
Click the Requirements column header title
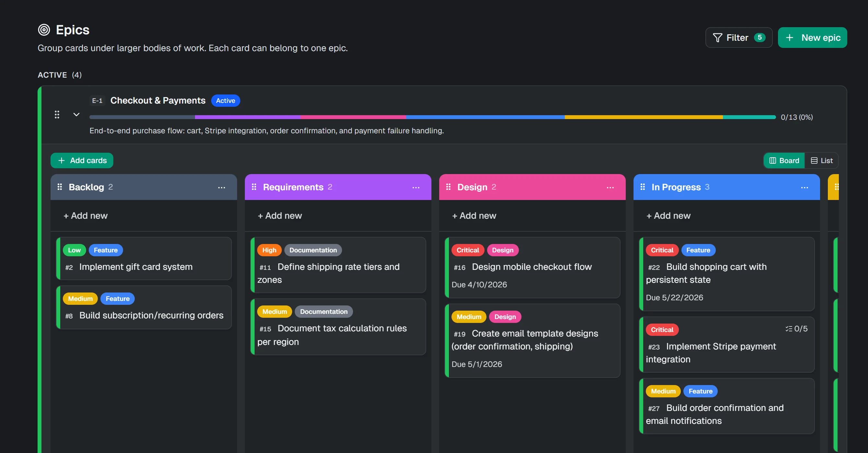tap(293, 187)
